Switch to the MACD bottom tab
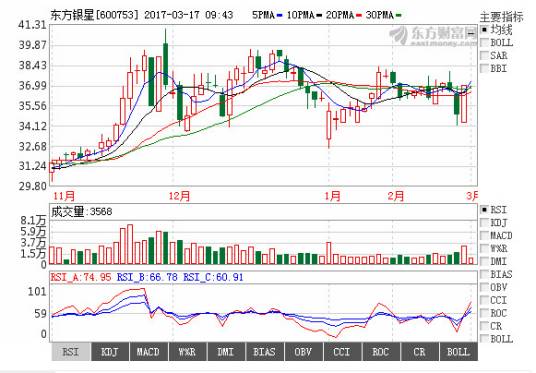536x373 pixels. pos(148,352)
